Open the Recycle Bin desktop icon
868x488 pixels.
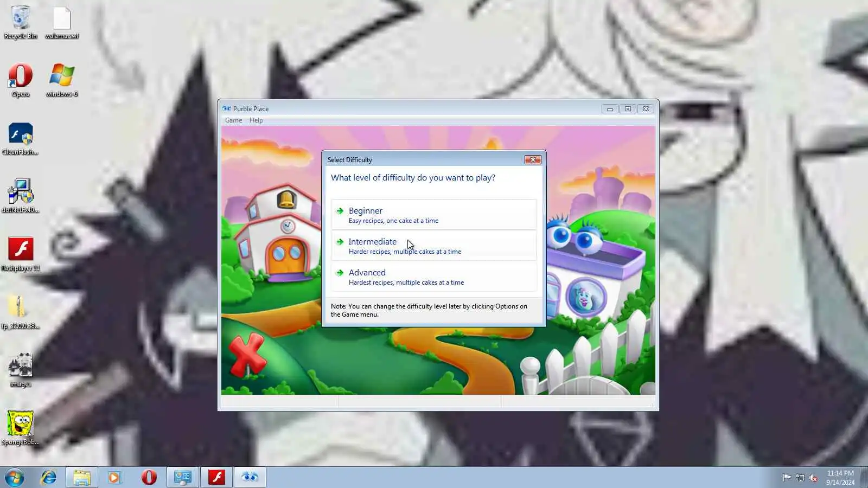point(21,22)
